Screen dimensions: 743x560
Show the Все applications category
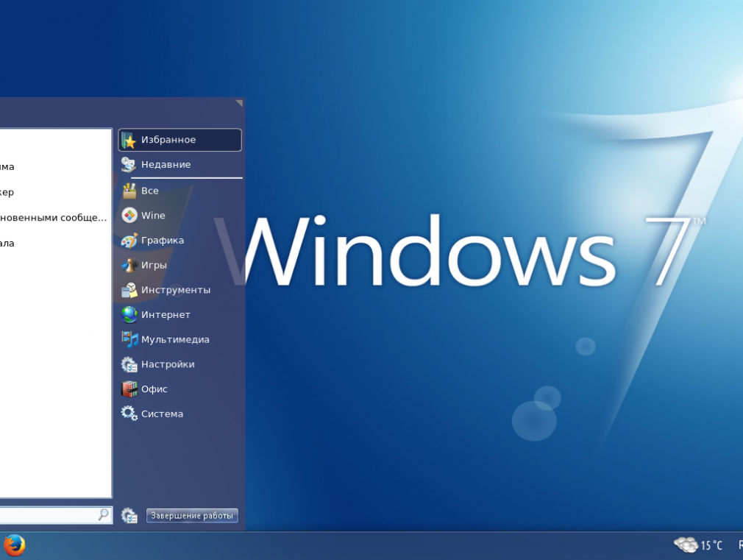click(x=179, y=191)
